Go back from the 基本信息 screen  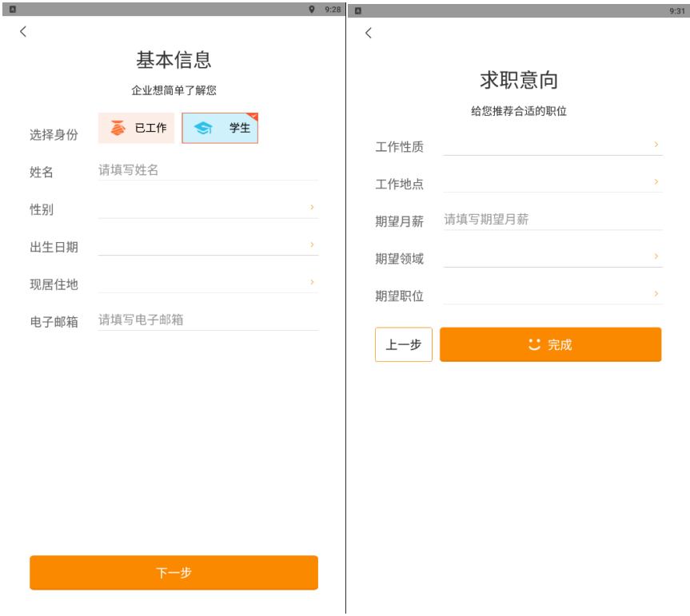23,32
